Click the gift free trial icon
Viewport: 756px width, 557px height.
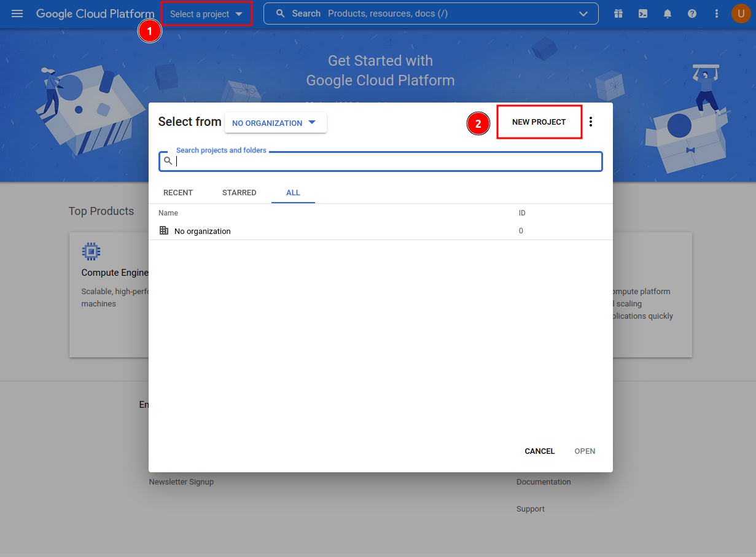coord(618,14)
